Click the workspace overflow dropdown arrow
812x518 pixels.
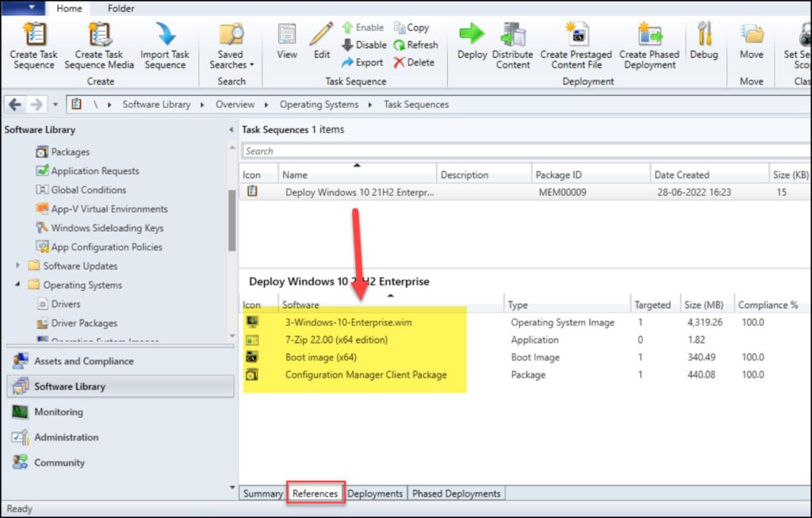point(232,487)
